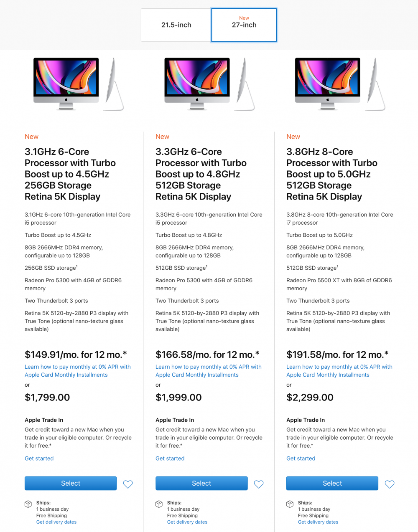This screenshot has height=532, width=418.
Task: Open monthly payment info for the $2,299 iMac
Action: pos(339,370)
